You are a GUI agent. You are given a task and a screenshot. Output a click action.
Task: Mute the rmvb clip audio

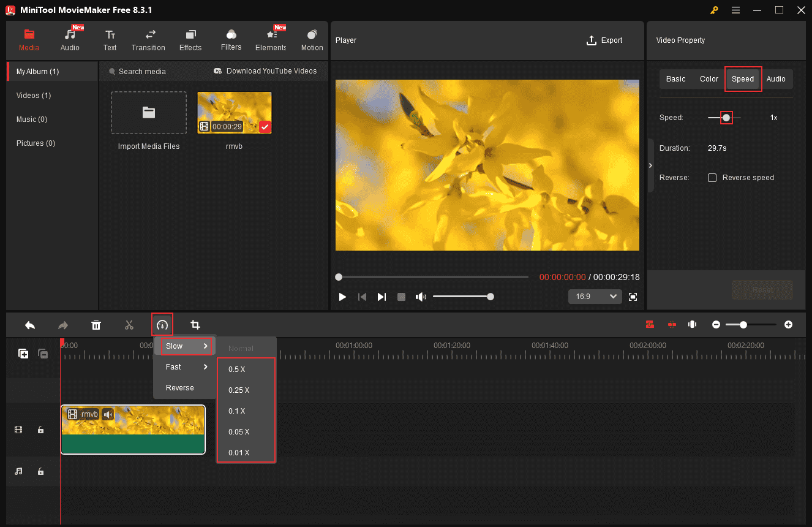(108, 414)
